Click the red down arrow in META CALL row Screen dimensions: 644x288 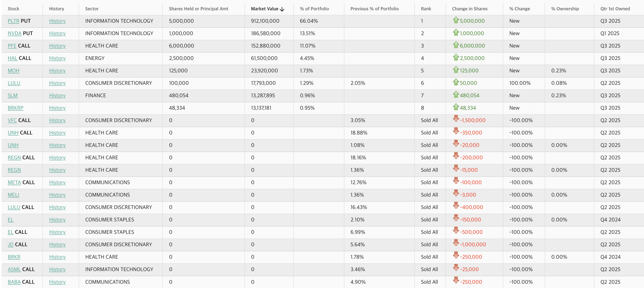[x=456, y=181]
